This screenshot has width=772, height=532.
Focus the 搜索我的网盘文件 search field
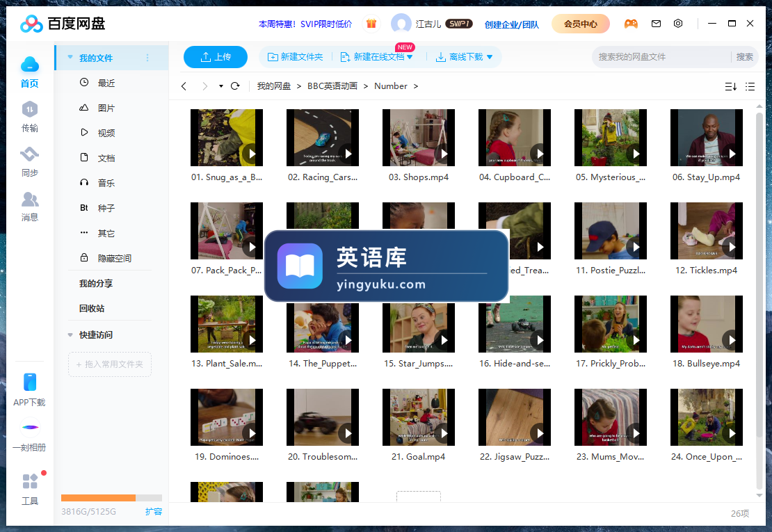661,57
